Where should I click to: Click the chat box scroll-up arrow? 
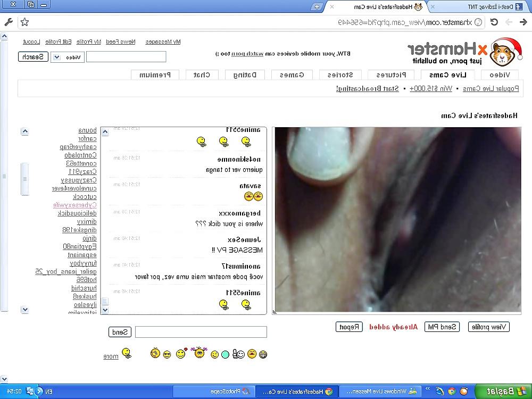(x=105, y=132)
